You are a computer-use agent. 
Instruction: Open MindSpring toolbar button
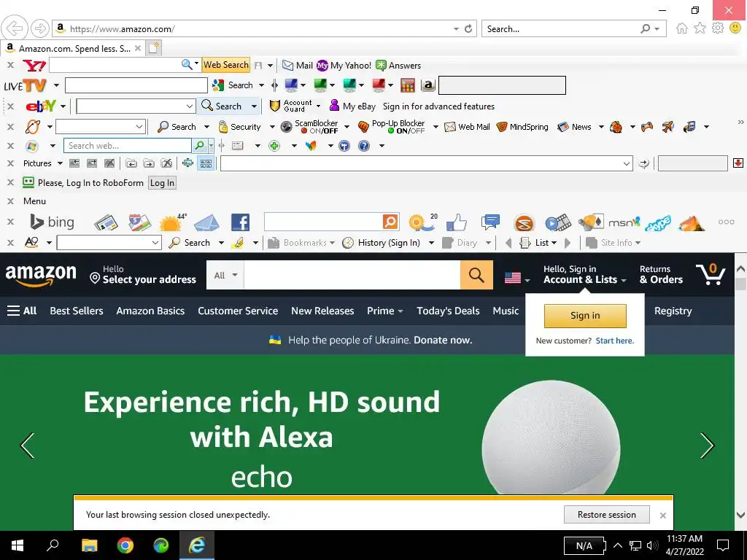pos(522,127)
